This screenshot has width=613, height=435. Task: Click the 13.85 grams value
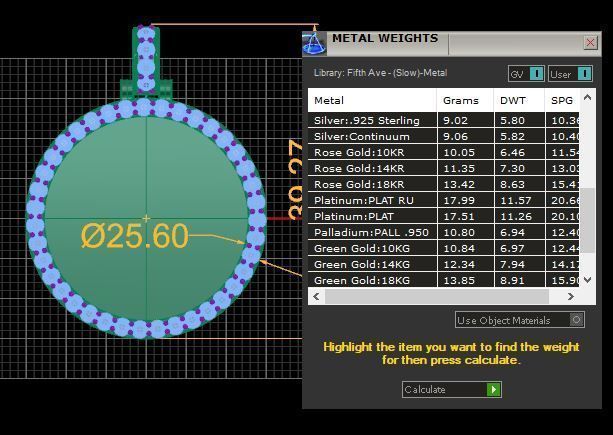click(459, 281)
